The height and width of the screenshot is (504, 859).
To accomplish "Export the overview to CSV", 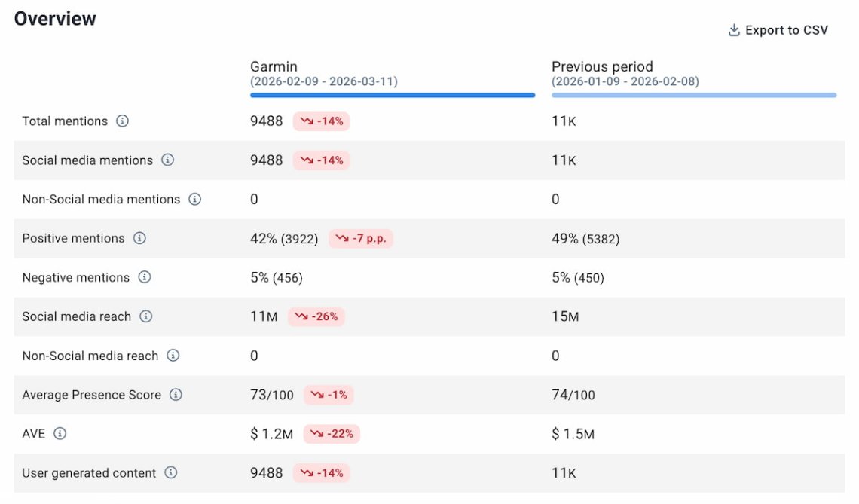I will coord(786,30).
